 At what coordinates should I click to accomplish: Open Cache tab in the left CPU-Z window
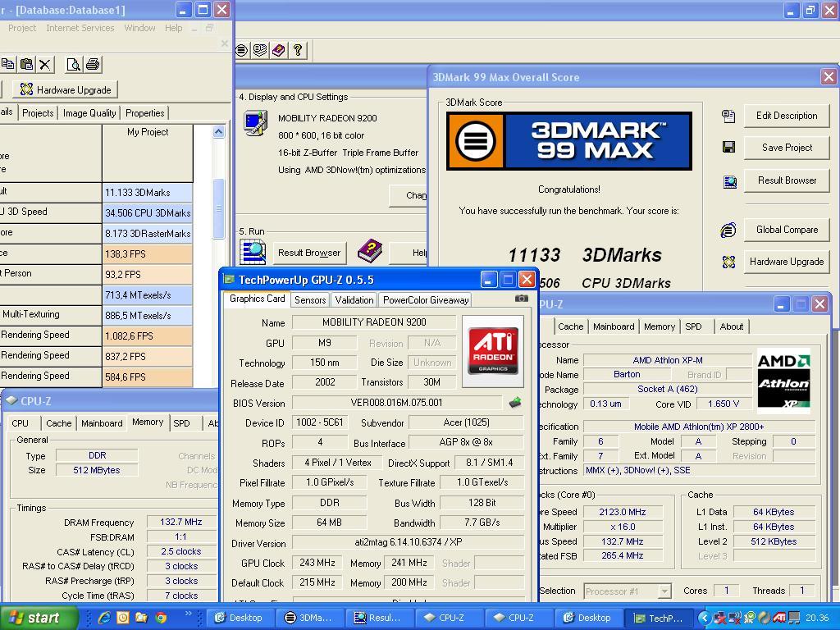click(59, 423)
